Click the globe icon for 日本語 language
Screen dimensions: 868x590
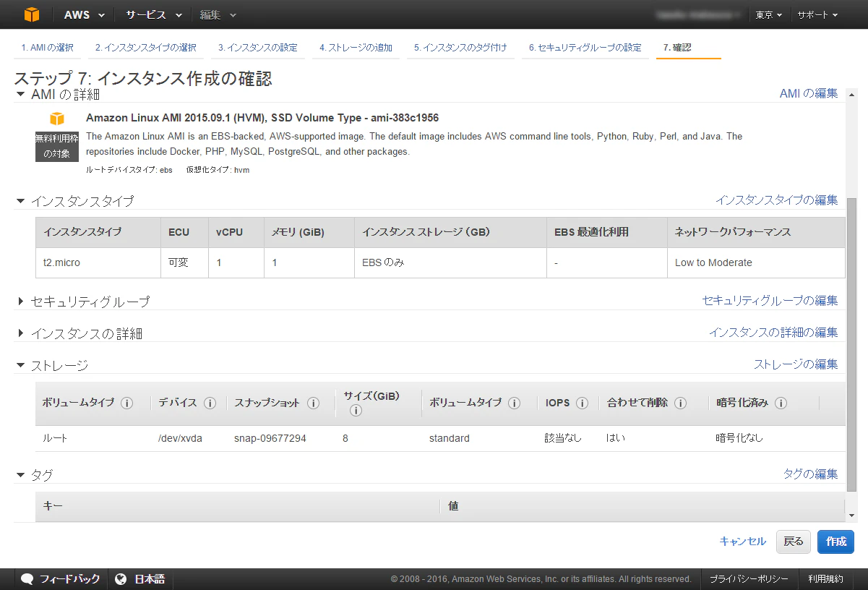(x=121, y=579)
